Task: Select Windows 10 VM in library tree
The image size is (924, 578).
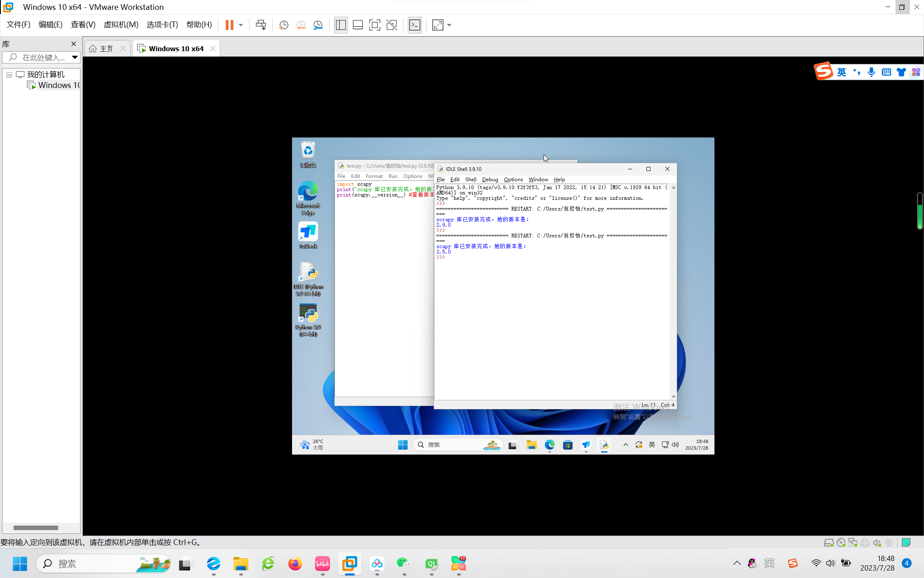Action: click(58, 85)
